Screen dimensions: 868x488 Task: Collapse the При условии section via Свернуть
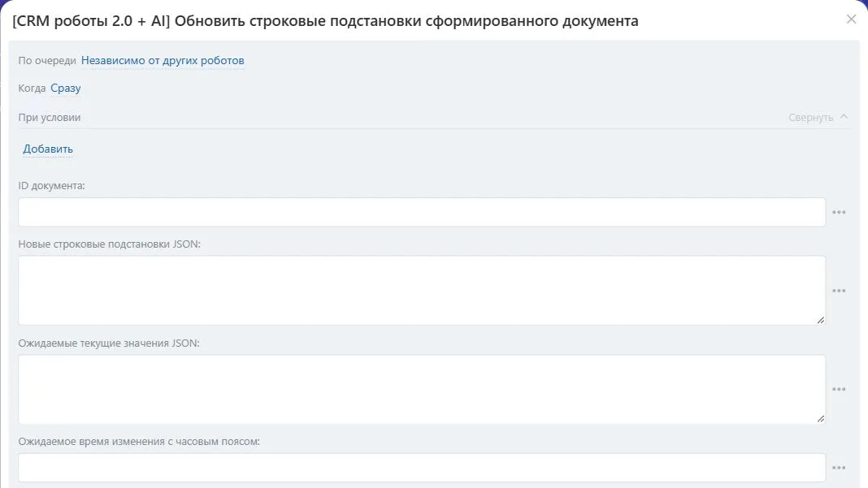point(818,117)
